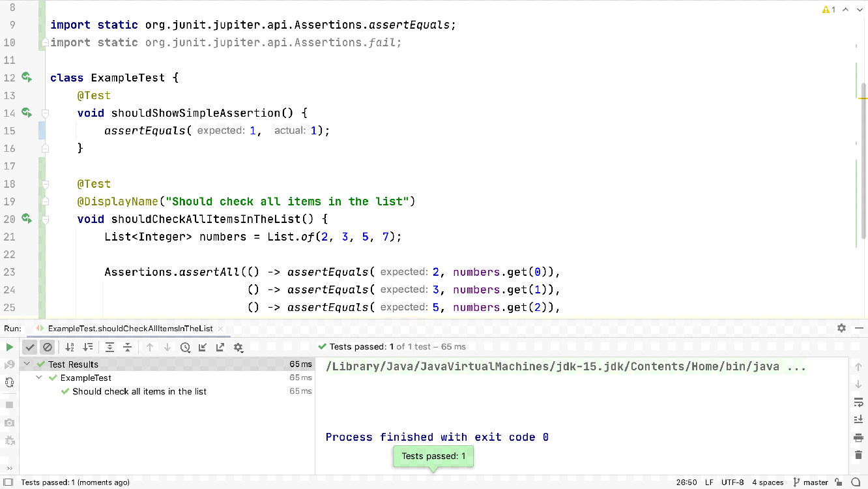Click the /Library/Java...bin/java command line
The image size is (868, 489).
[x=566, y=367]
